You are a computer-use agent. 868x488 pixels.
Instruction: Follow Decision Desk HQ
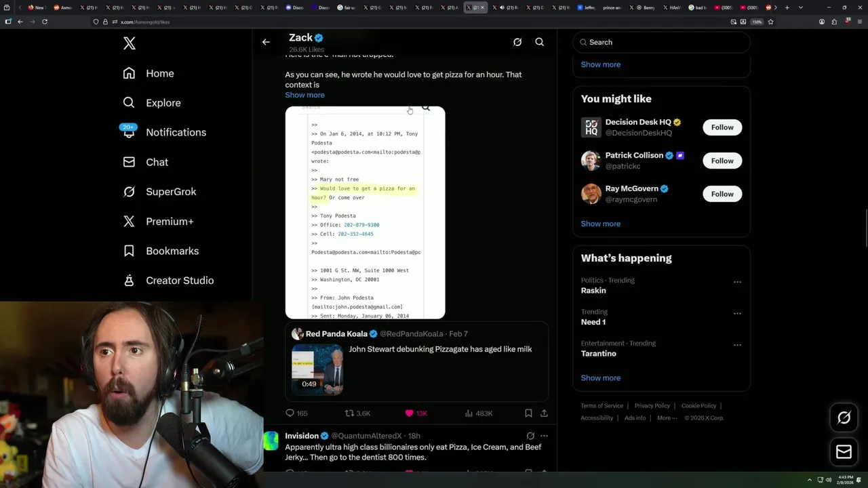722,127
